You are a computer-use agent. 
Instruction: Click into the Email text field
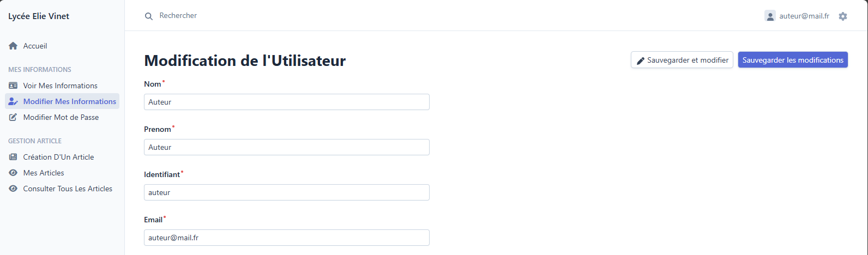(x=286, y=238)
